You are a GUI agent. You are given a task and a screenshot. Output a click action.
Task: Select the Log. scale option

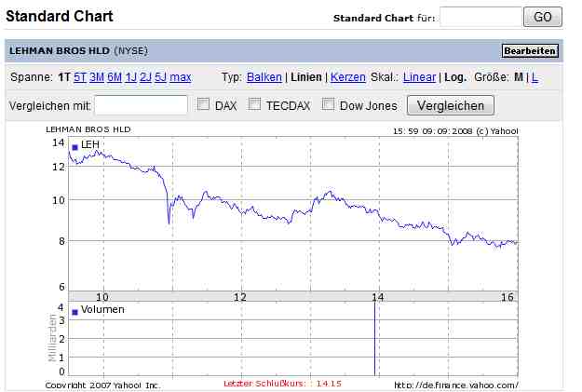(455, 77)
